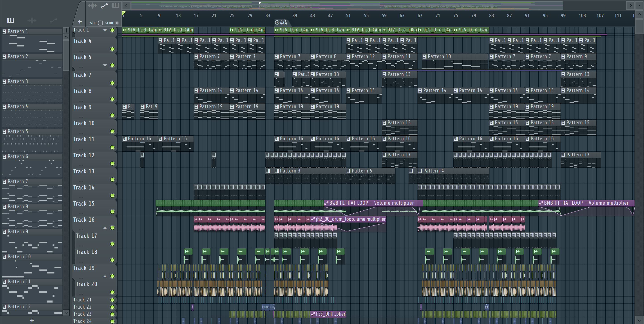Image resolution: width=644 pixels, height=324 pixels.
Task: Select the pattern clip focus piano icon in playlist toolbar
Action: pos(115,6)
